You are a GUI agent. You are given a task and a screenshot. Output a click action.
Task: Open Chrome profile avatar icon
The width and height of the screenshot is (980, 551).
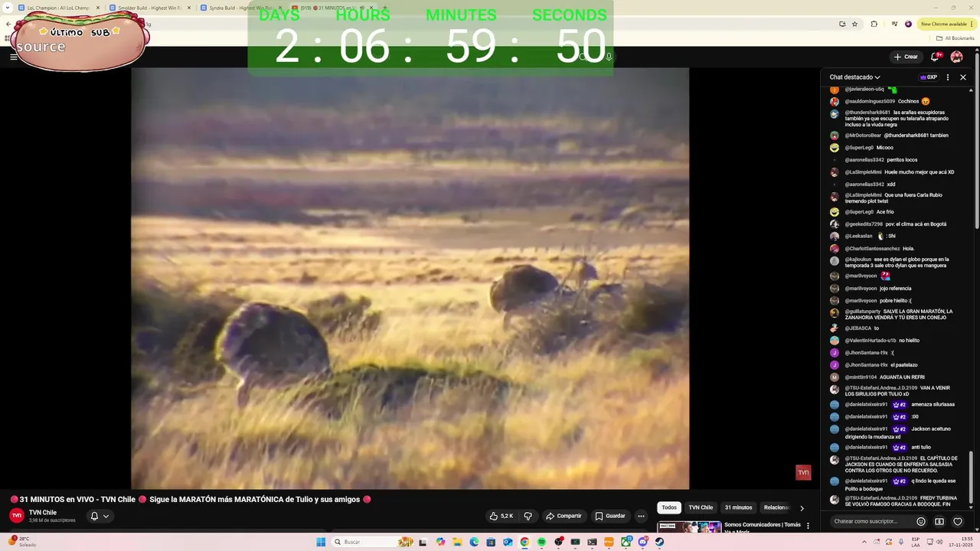(909, 24)
